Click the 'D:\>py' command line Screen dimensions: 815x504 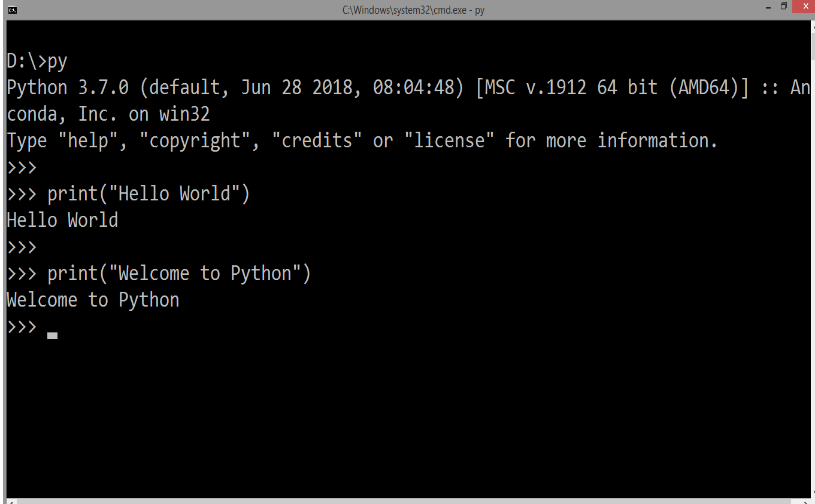(37, 61)
